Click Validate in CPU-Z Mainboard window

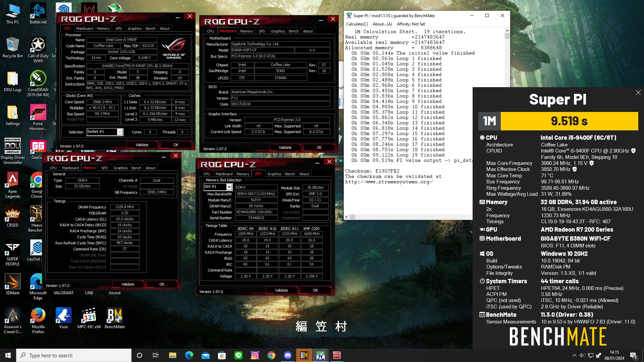[285, 147]
